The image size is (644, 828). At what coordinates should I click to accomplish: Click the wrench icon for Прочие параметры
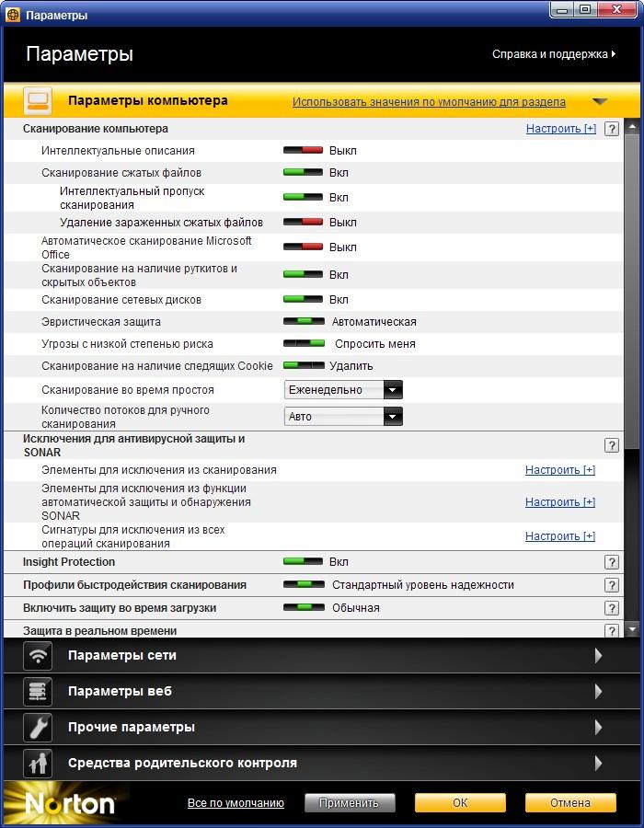pyautogui.click(x=38, y=727)
